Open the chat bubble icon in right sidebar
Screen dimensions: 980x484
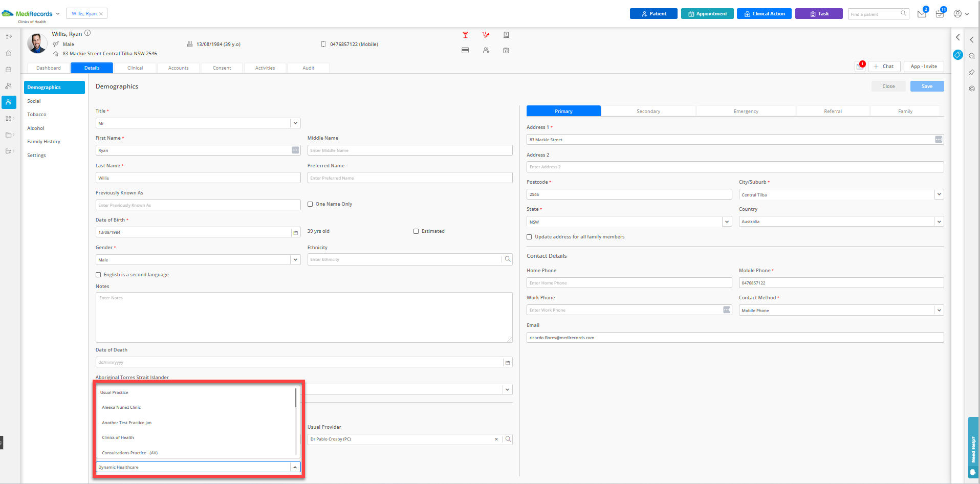point(972,55)
